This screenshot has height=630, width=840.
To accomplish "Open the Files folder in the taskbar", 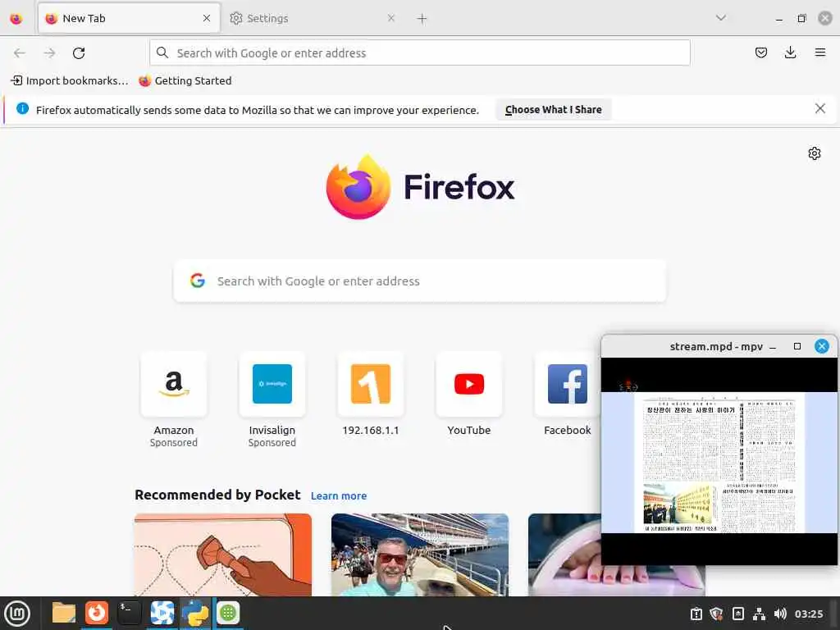I will coord(64,614).
